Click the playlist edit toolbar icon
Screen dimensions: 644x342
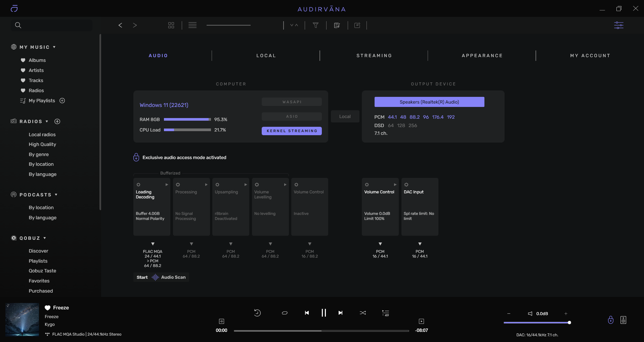tap(337, 25)
